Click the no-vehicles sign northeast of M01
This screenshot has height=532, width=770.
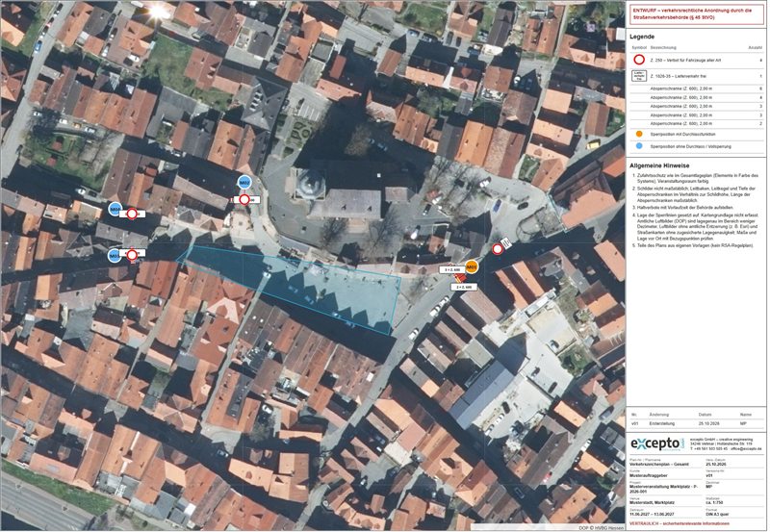(498, 249)
